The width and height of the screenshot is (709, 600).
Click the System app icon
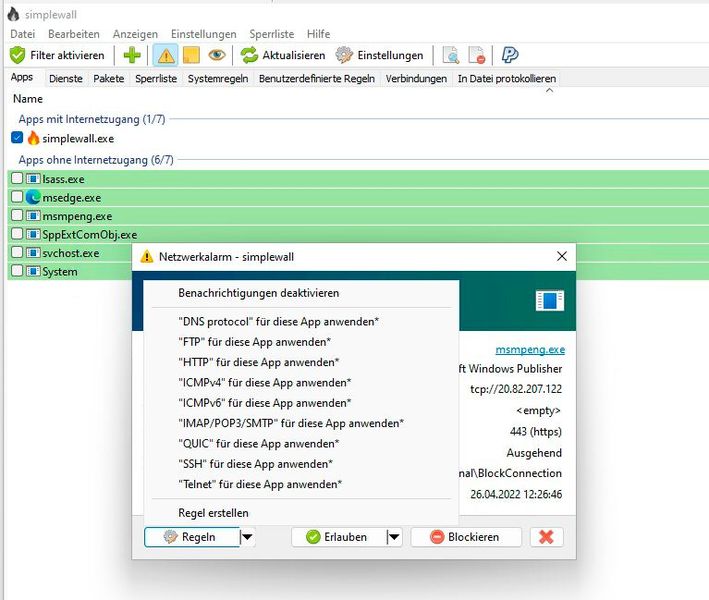tap(33, 271)
